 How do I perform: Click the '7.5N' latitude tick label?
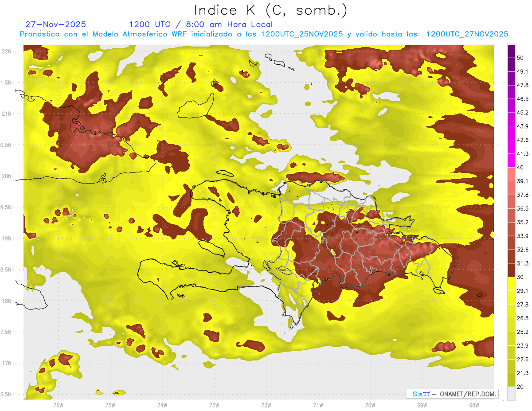click(x=7, y=332)
